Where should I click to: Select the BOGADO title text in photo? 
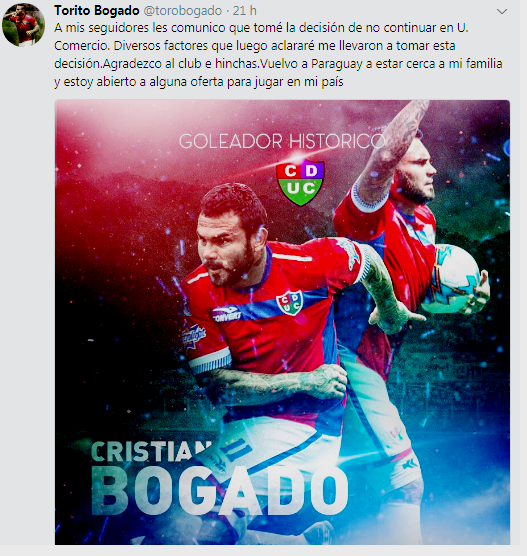click(x=220, y=490)
